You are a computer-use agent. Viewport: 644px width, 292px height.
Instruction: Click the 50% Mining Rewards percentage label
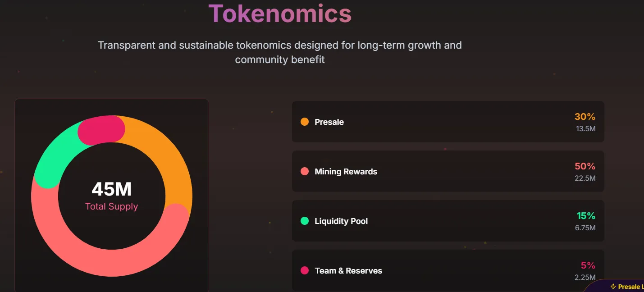point(586,166)
